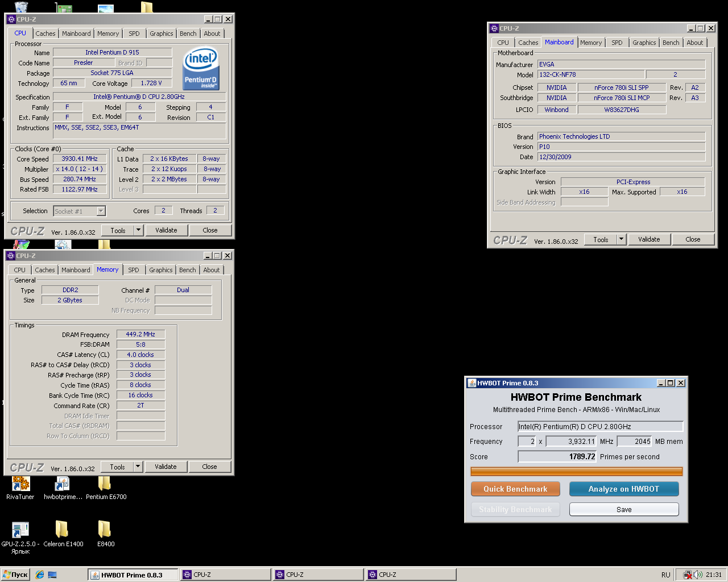Click the Code Name value Presler
This screenshot has width=728, height=582.
coord(84,63)
